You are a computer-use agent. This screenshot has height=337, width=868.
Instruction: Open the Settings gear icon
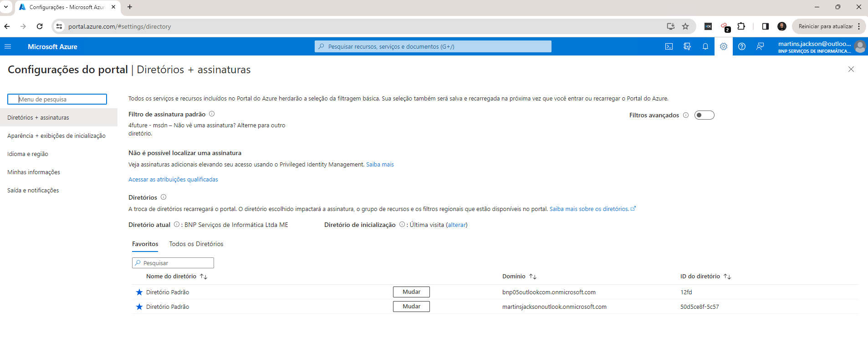click(724, 46)
